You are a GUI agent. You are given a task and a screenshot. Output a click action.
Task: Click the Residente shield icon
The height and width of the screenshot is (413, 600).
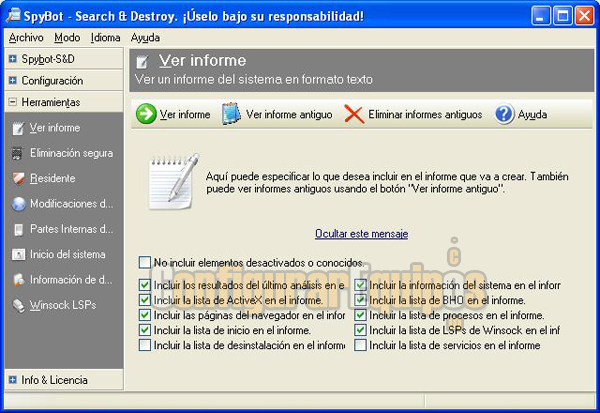(x=18, y=178)
